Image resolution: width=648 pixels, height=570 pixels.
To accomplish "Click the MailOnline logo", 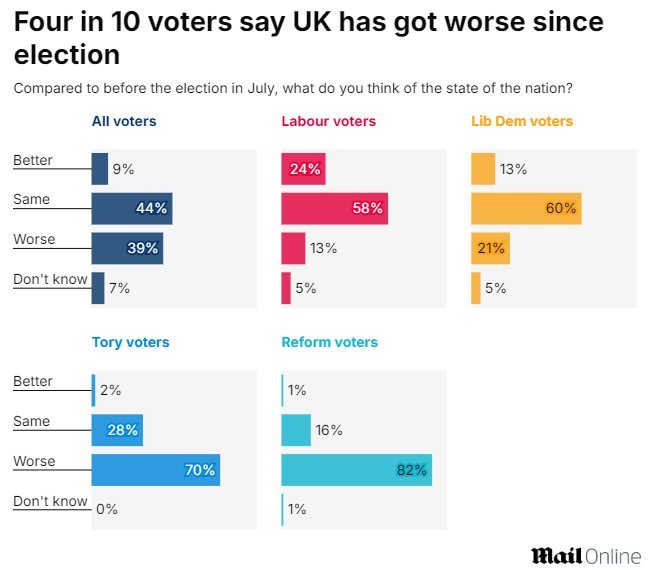I will tap(585, 555).
